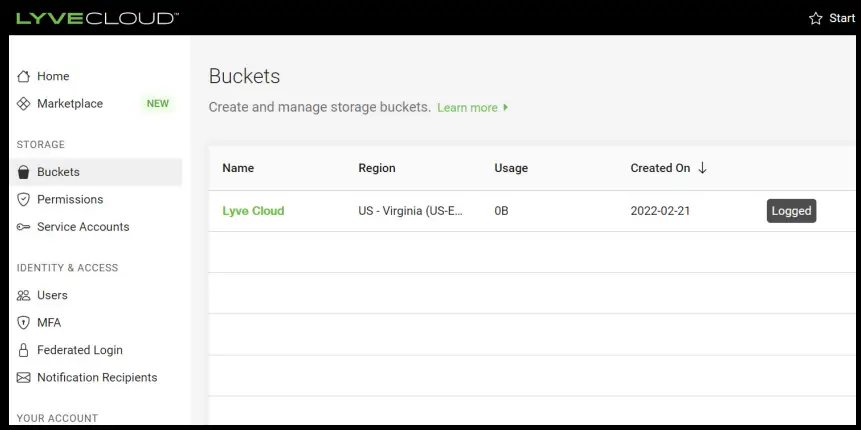Open the Marketplace menu item
861x430 pixels.
(x=70, y=104)
